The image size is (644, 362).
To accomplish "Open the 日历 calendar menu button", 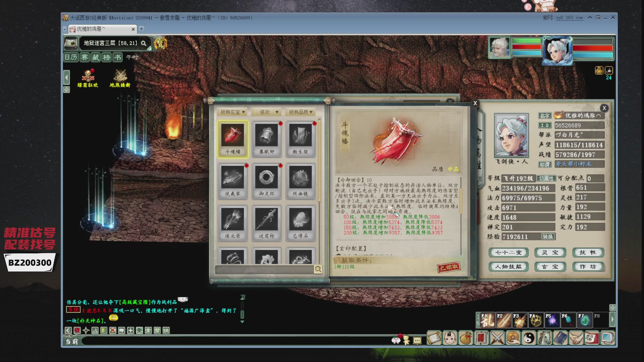I will (x=71, y=57).
